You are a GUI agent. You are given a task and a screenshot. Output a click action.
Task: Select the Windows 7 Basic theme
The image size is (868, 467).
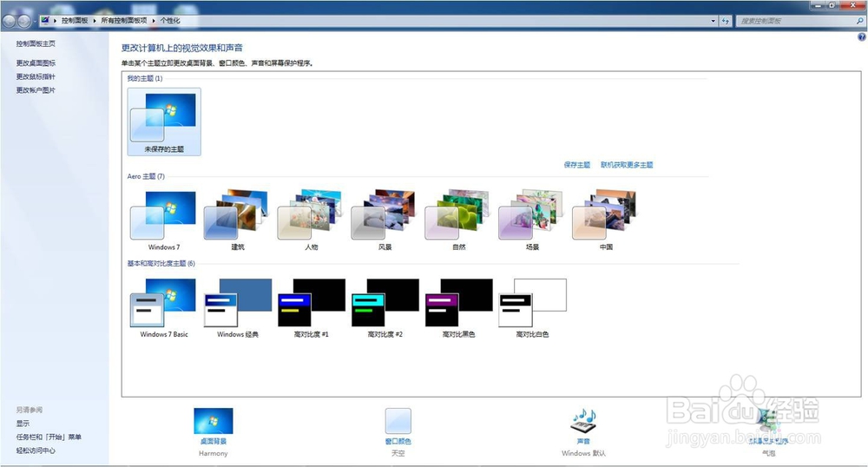coord(164,307)
